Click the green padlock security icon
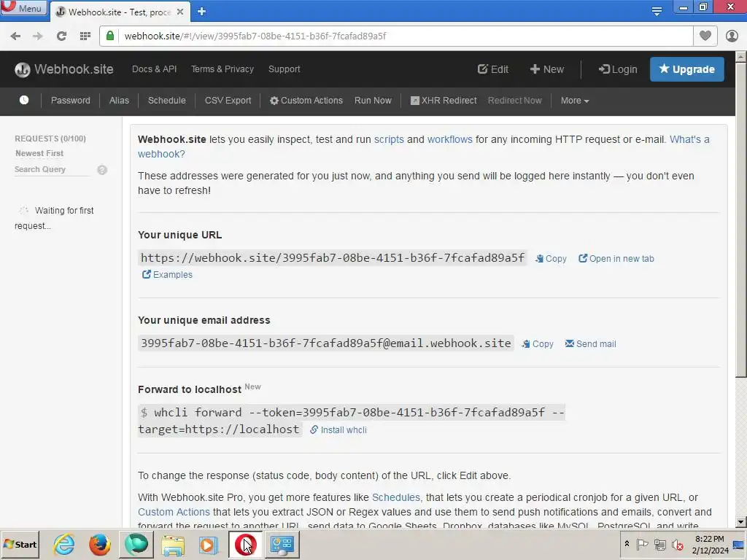This screenshot has height=560, width=747. [x=110, y=36]
